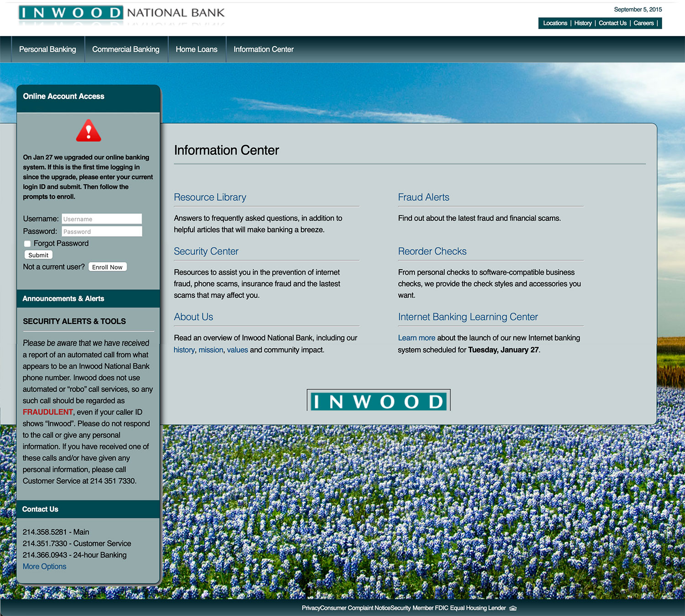
Task: Open the Locations link in header
Action: pos(555,23)
